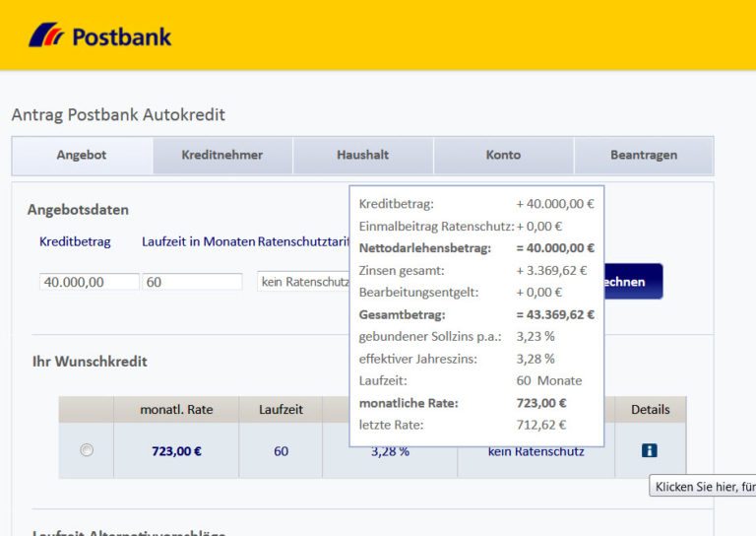
Task: Click the Details column header
Action: point(651,410)
